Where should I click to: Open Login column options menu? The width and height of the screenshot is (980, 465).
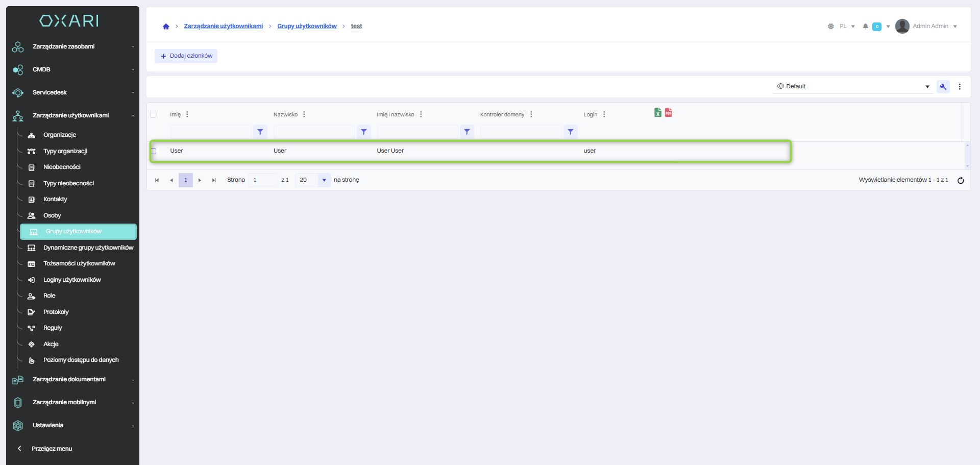click(604, 114)
